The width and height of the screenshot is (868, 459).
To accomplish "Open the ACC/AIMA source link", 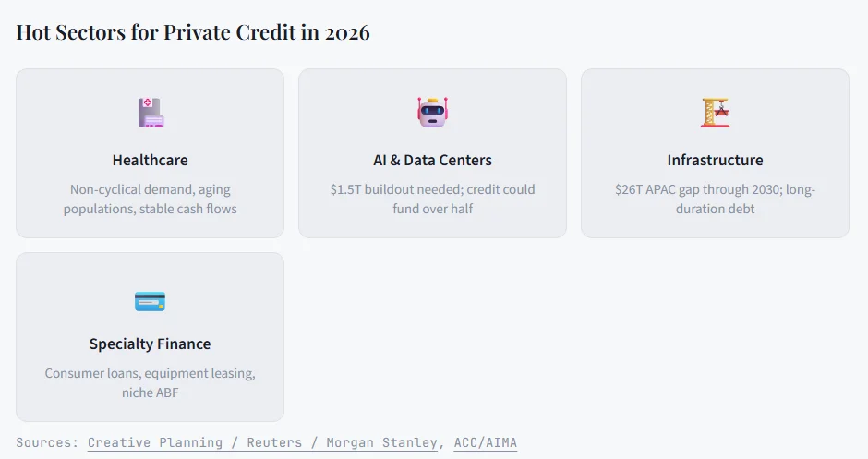I will click(x=485, y=442).
